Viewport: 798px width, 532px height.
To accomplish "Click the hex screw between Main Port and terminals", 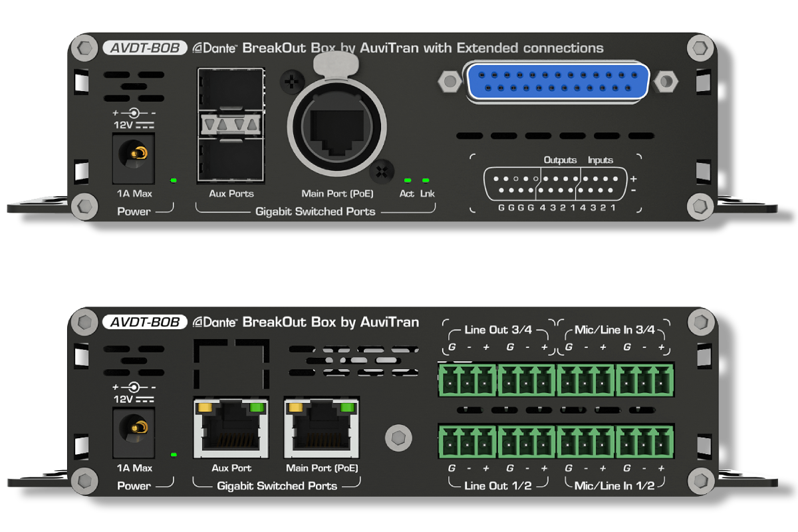I will [x=398, y=438].
